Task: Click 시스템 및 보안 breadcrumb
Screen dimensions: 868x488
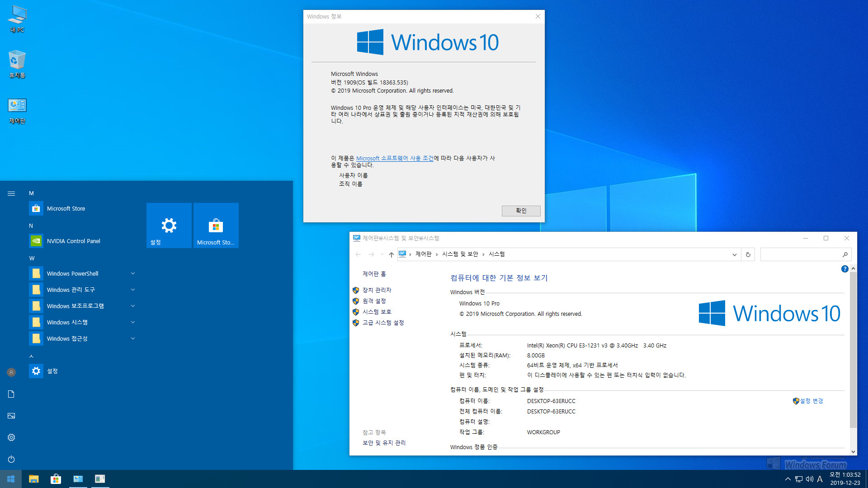Action: click(x=460, y=254)
